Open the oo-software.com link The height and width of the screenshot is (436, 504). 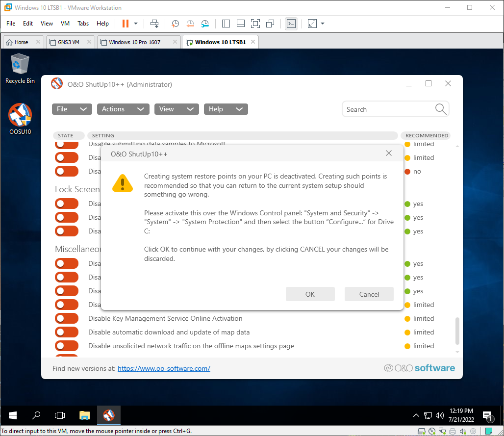click(x=164, y=368)
